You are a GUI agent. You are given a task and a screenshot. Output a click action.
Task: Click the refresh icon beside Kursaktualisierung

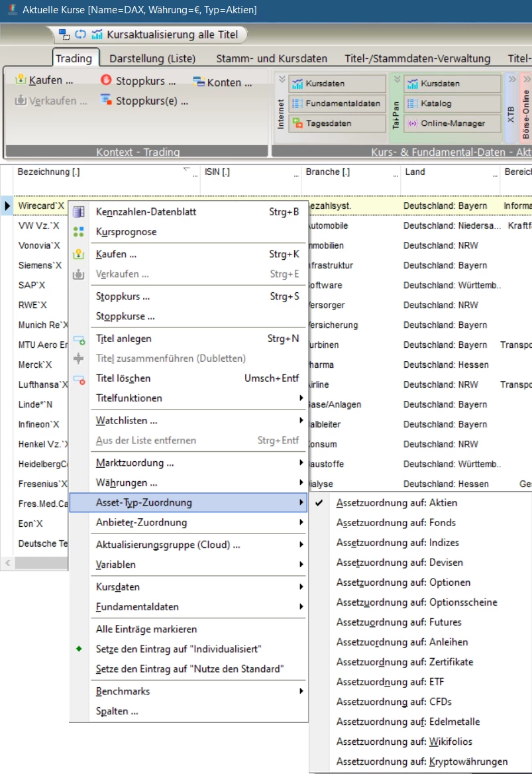(x=80, y=34)
